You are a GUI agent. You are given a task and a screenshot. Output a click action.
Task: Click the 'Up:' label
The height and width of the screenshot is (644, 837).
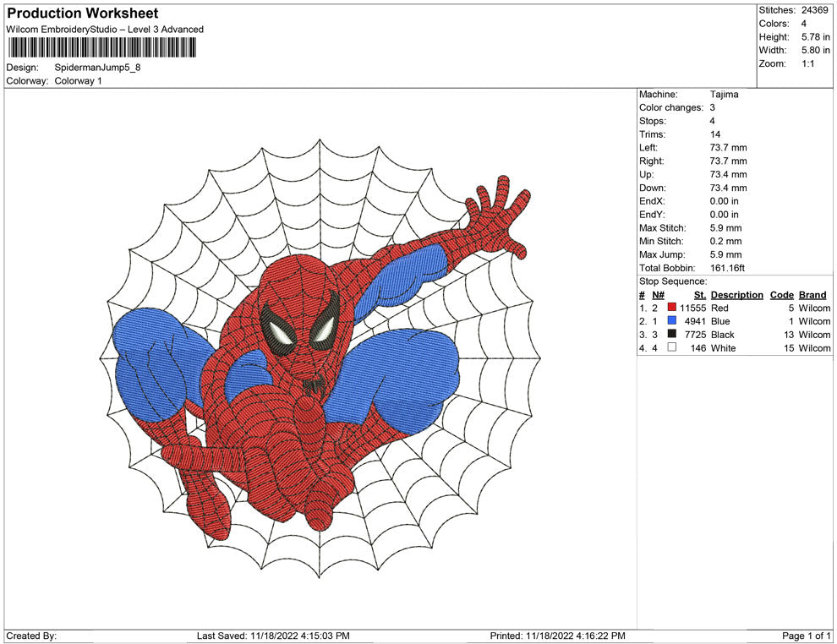[646, 174]
